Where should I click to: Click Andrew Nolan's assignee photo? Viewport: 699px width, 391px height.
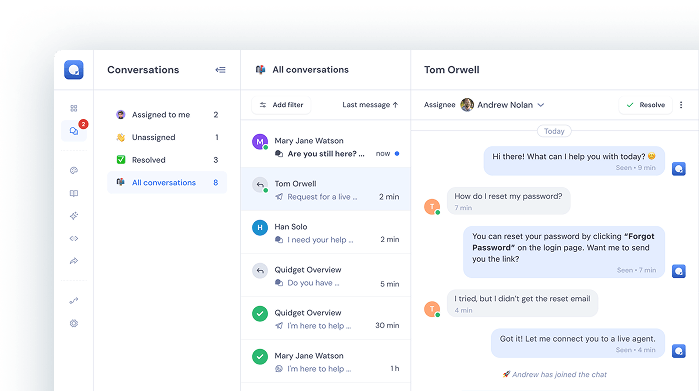[x=467, y=105]
